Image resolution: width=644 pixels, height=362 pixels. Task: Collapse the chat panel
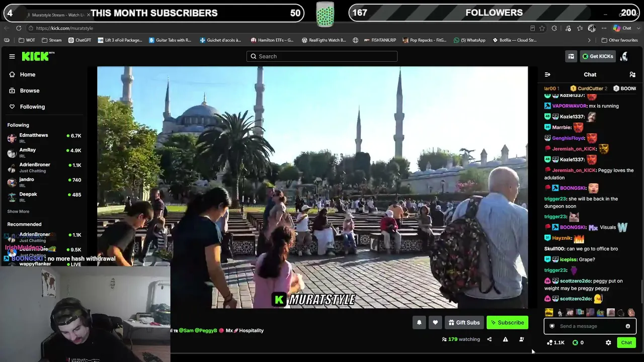(547, 74)
